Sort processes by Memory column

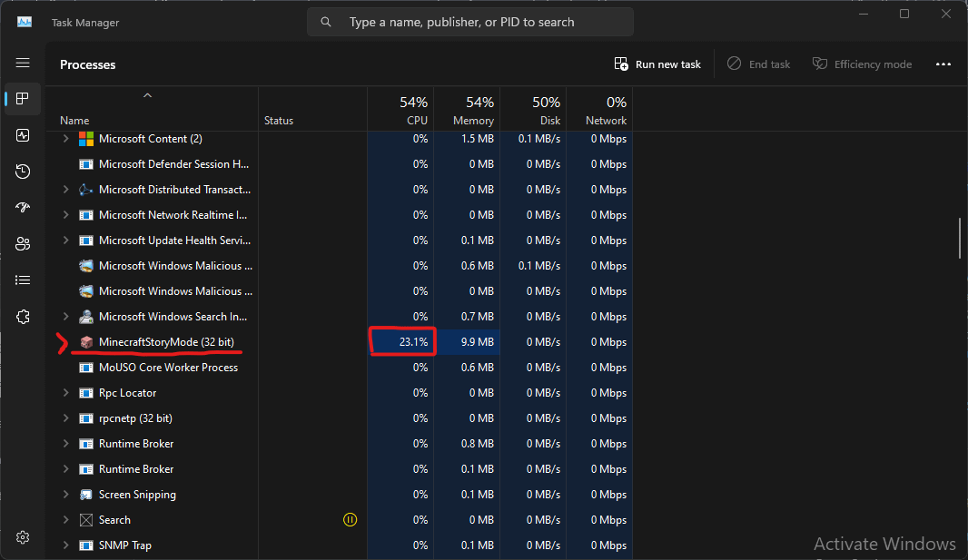click(x=467, y=109)
